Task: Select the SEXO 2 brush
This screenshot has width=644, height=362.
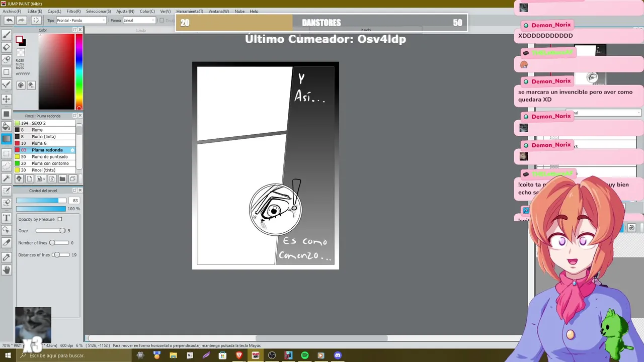Action: (45, 123)
